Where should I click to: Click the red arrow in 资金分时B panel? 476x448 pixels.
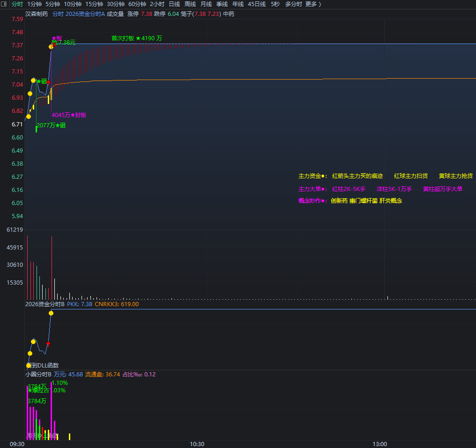[x=48, y=344]
